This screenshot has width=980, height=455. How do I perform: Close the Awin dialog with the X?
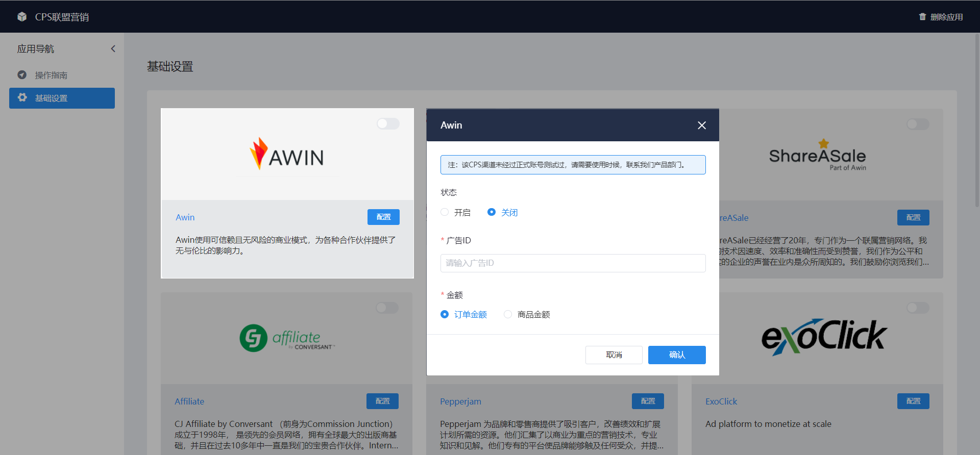(x=702, y=125)
